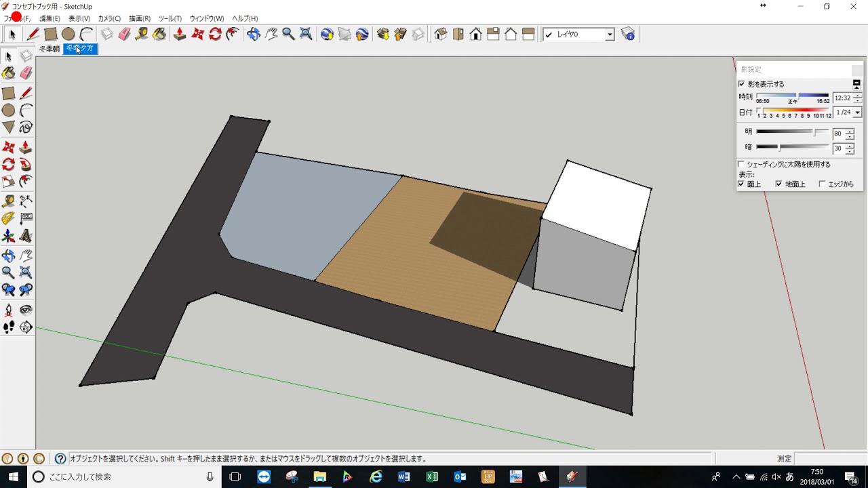Select the 3D Text tool in left toolbar
The image size is (868, 488).
click(x=26, y=236)
